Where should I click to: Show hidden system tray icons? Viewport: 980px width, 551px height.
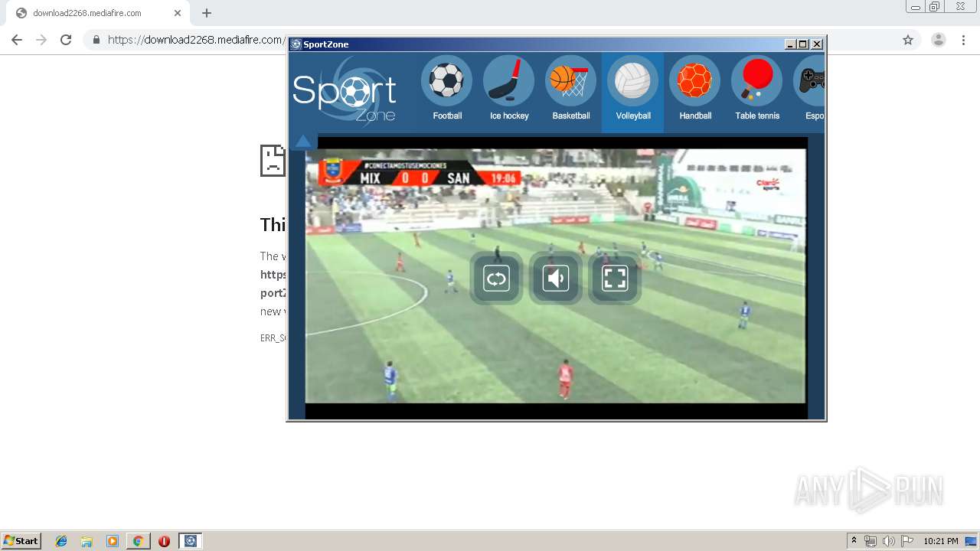(x=854, y=541)
